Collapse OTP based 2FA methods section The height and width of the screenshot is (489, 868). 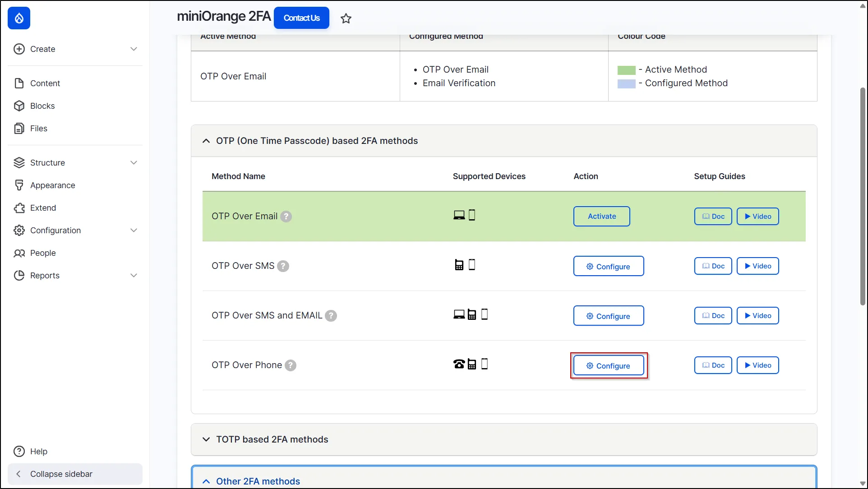504,141
